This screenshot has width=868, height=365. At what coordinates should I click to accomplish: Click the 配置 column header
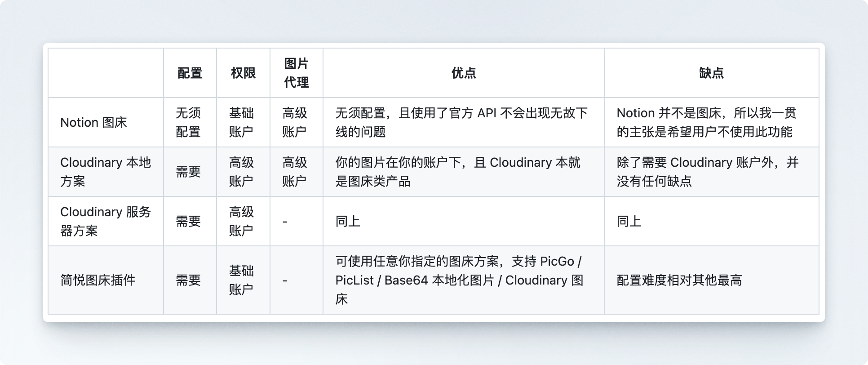tap(190, 73)
